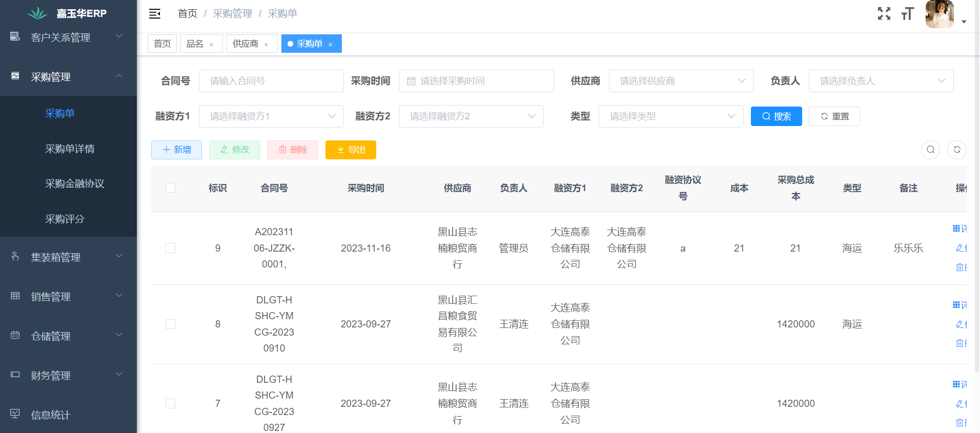This screenshot has width=980, height=433.
Task: Open user menu caret beside avatar
Action: 964,22
